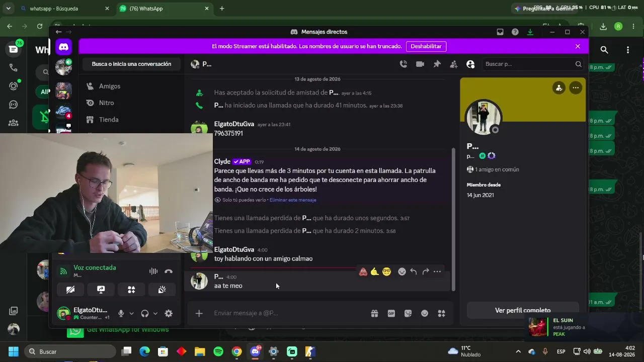Switch to the whatsapp - Búsqueda browser tab
The width and height of the screenshot is (644, 362).
64,9
